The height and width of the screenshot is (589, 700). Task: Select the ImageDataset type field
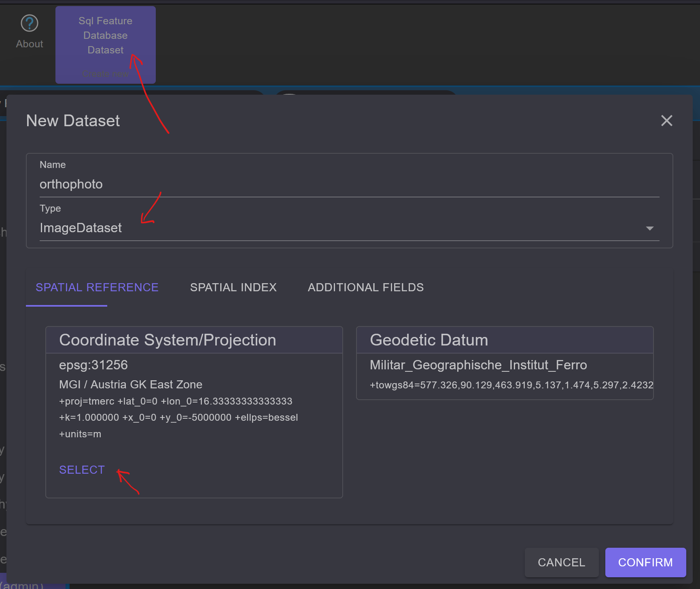tap(349, 228)
